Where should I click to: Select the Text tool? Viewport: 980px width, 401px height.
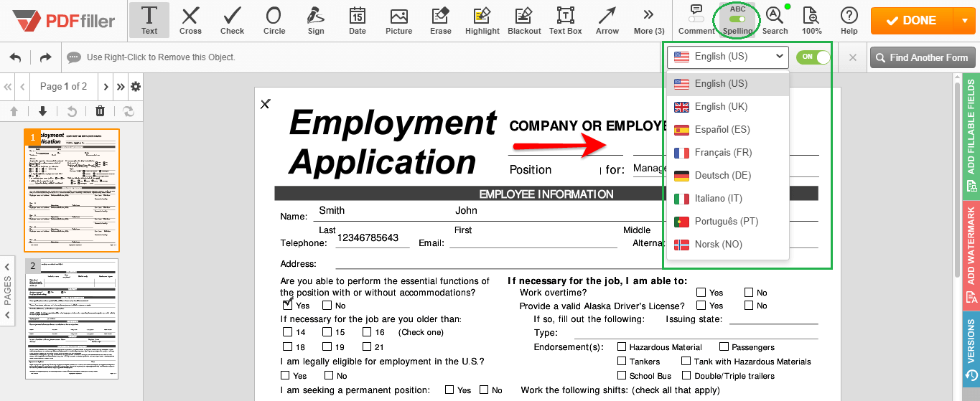[x=149, y=20]
